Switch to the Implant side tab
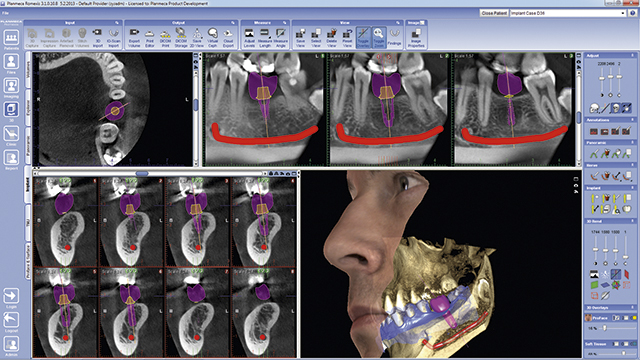 (x=28, y=184)
